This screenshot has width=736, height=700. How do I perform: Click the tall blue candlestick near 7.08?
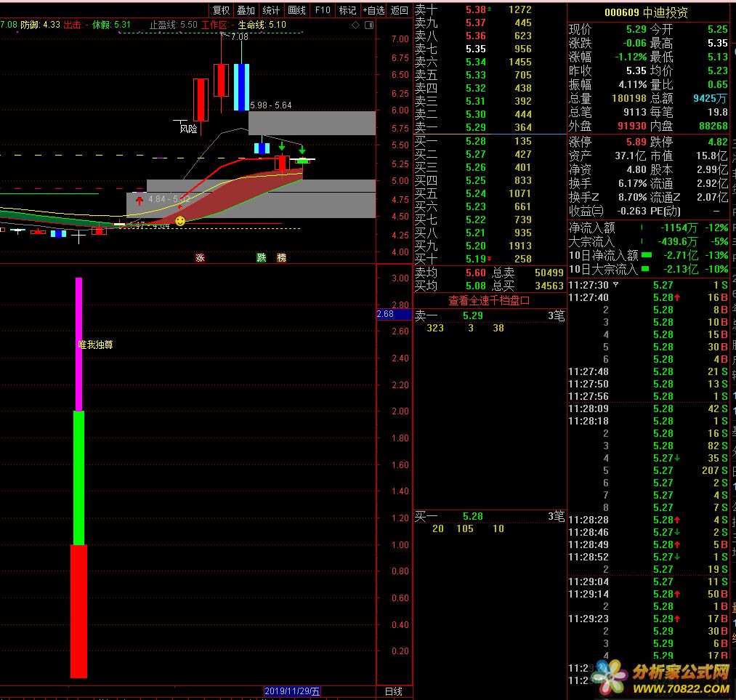tap(241, 87)
